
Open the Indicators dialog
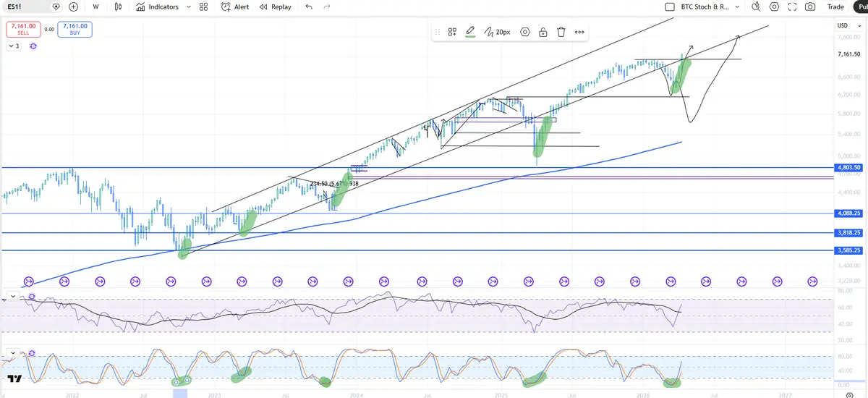coord(157,7)
